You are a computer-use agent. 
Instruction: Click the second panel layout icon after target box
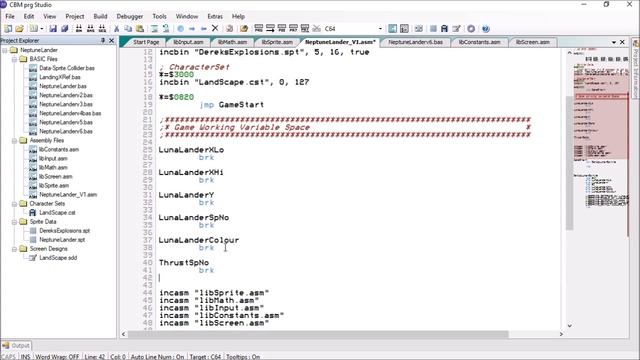click(x=404, y=29)
